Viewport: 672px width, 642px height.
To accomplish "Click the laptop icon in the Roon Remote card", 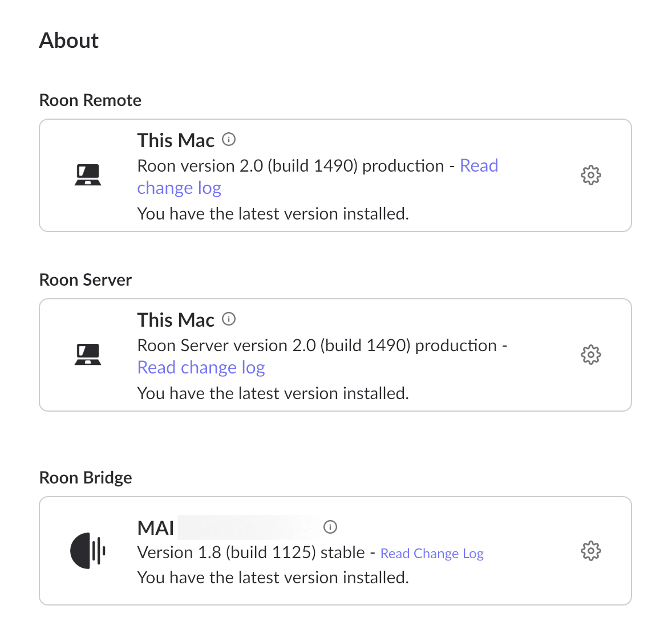I will point(88,174).
